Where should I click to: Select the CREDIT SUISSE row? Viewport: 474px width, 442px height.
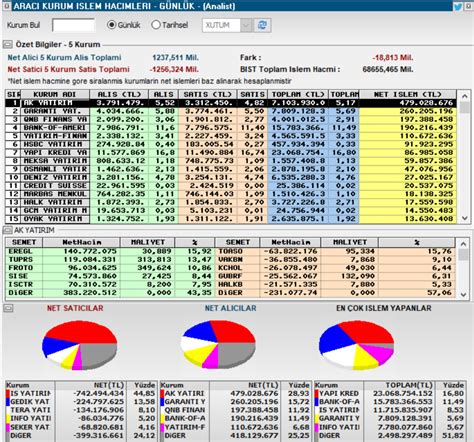click(x=231, y=186)
